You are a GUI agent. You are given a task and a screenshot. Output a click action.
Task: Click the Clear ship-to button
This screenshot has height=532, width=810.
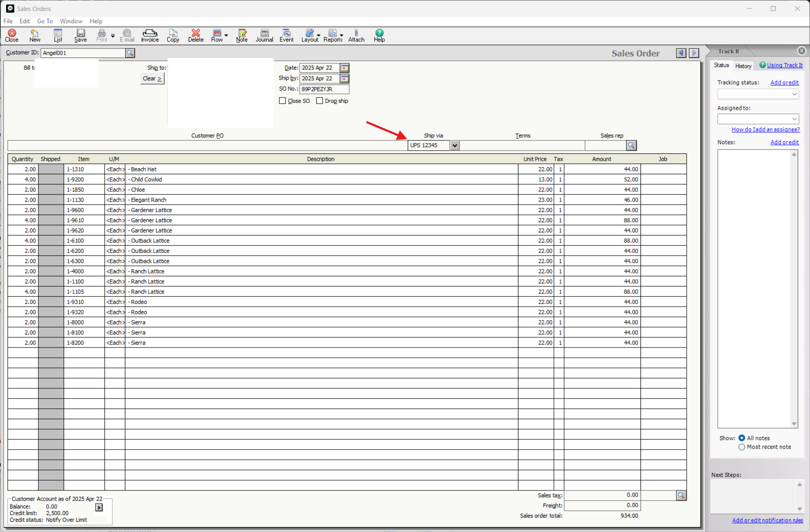coord(152,78)
